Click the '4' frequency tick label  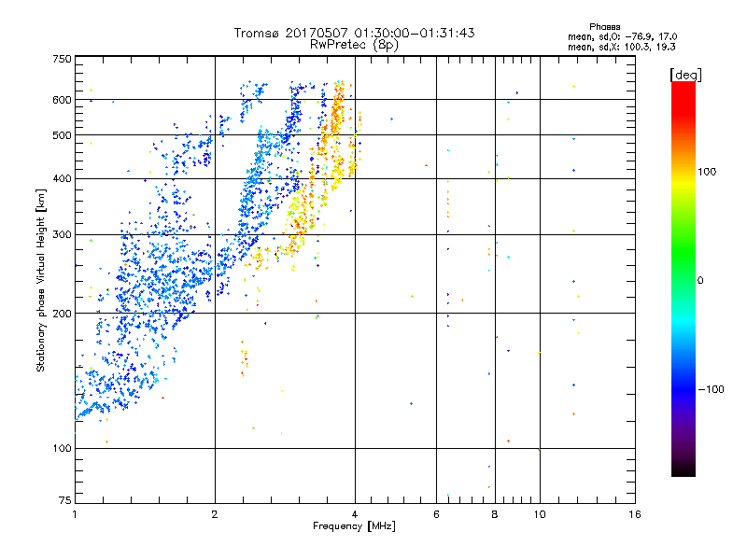(355, 514)
